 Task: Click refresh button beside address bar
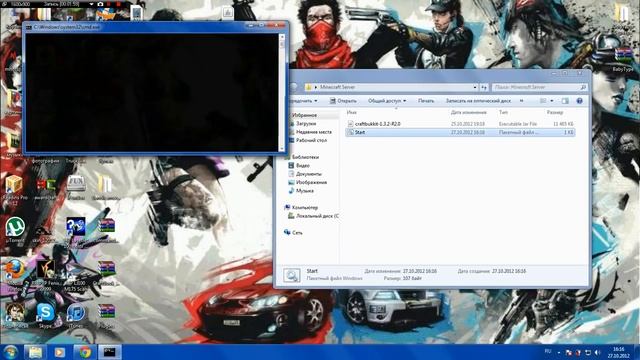[484, 87]
